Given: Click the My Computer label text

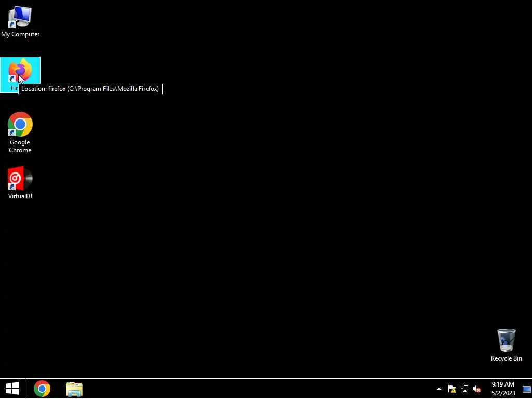Looking at the screenshot, I should pos(20,34).
